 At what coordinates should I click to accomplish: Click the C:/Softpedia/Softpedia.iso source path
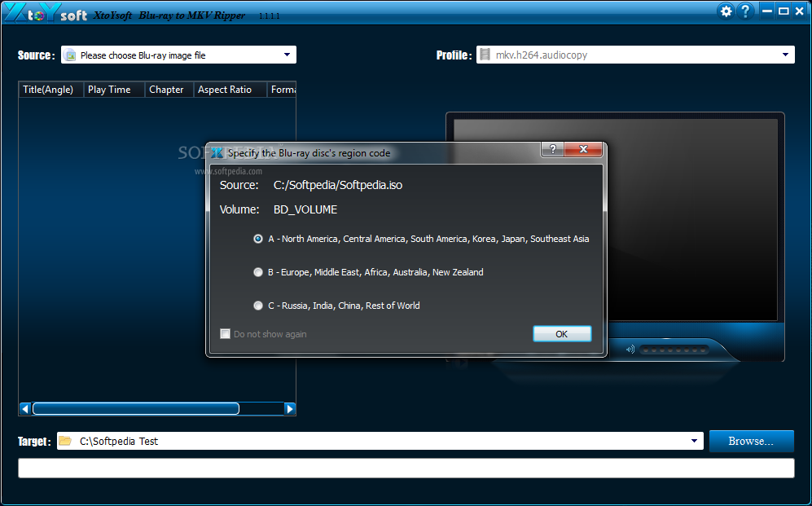(x=338, y=186)
